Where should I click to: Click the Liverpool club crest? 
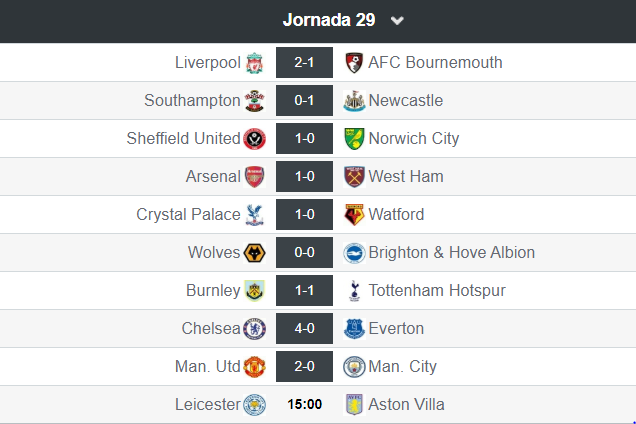254,63
